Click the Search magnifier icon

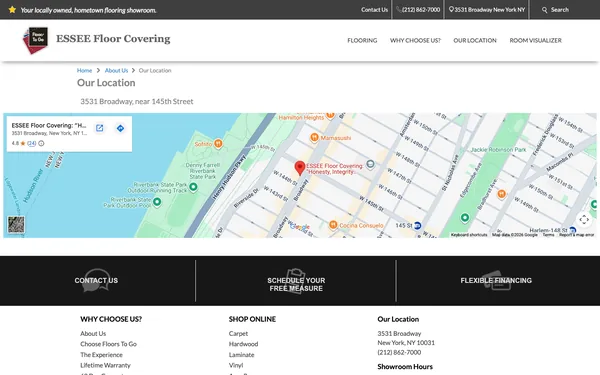point(545,10)
